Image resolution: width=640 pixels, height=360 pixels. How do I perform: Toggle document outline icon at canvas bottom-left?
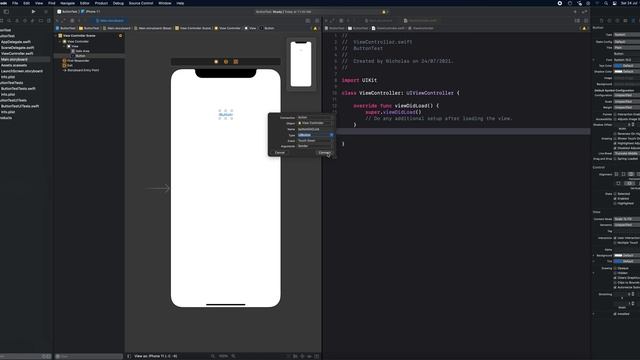pos(129,356)
